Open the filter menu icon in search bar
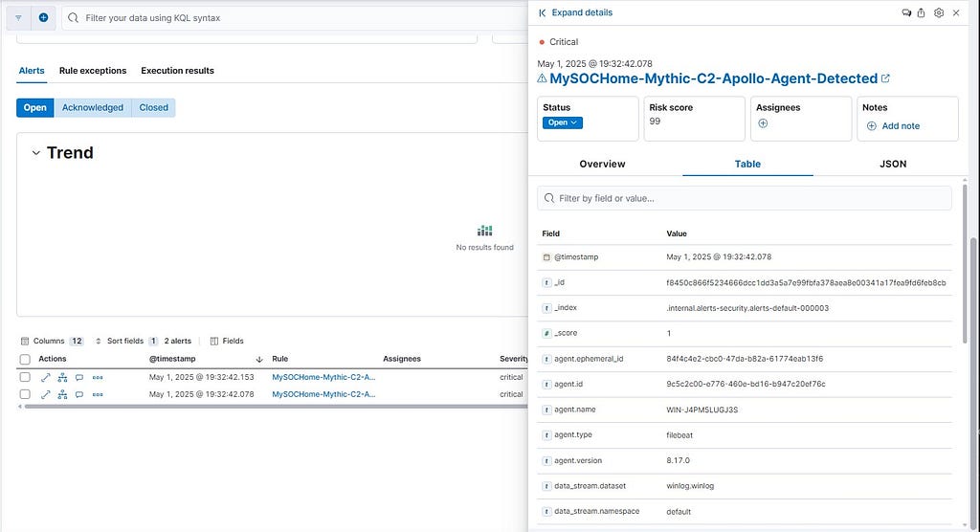 coord(18,17)
